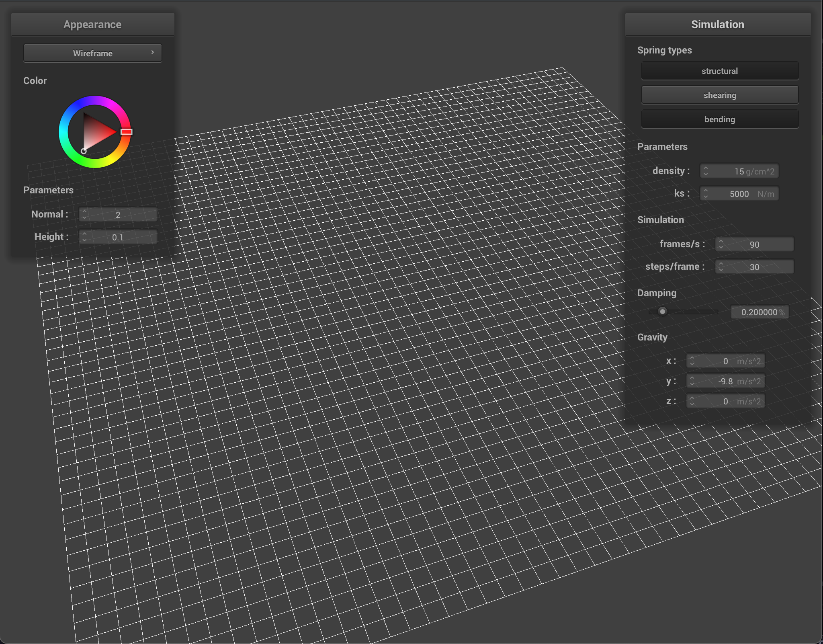The height and width of the screenshot is (644, 823).
Task: Click the Simulation panel header
Action: point(717,25)
